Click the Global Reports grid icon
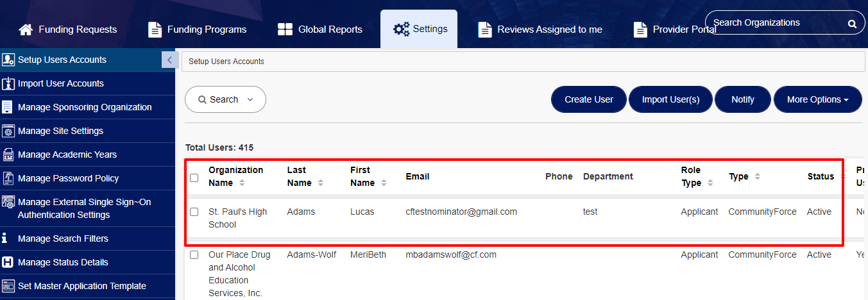This screenshot has height=300, width=868. [x=285, y=29]
